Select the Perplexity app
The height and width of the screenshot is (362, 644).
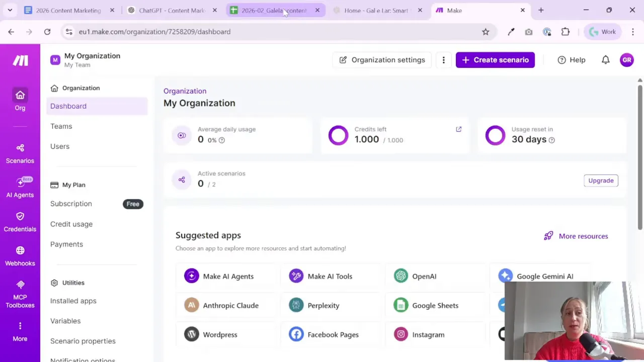331,305
